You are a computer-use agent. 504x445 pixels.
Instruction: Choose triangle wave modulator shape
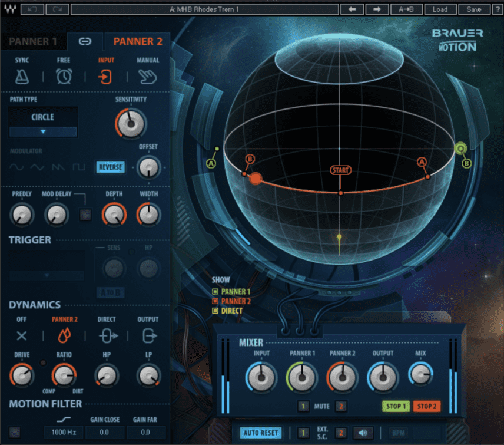pos(37,167)
